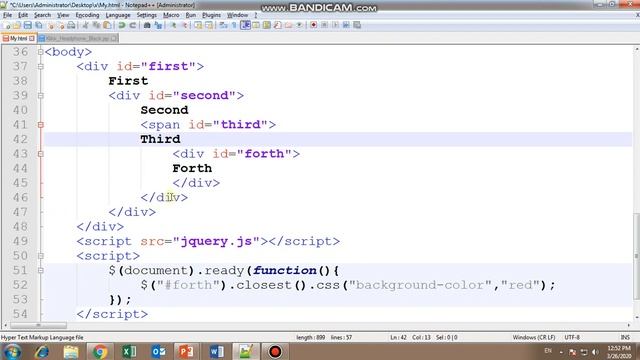Click 'Windows (CR LF)' in status bar
The height and width of the screenshot is (360, 640).
point(534,338)
